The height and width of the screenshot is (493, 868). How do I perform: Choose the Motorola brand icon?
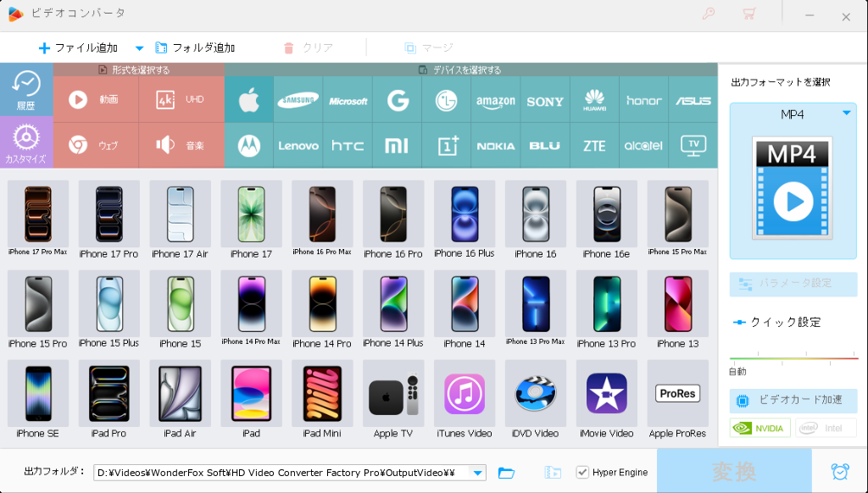point(249,146)
